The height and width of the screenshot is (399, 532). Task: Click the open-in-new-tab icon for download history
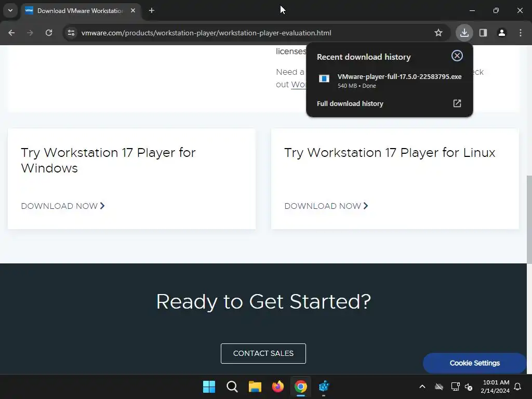(x=457, y=103)
